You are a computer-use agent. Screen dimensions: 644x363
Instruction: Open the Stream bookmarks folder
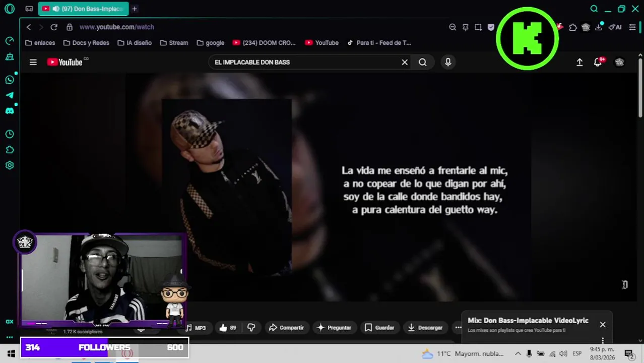point(174,43)
